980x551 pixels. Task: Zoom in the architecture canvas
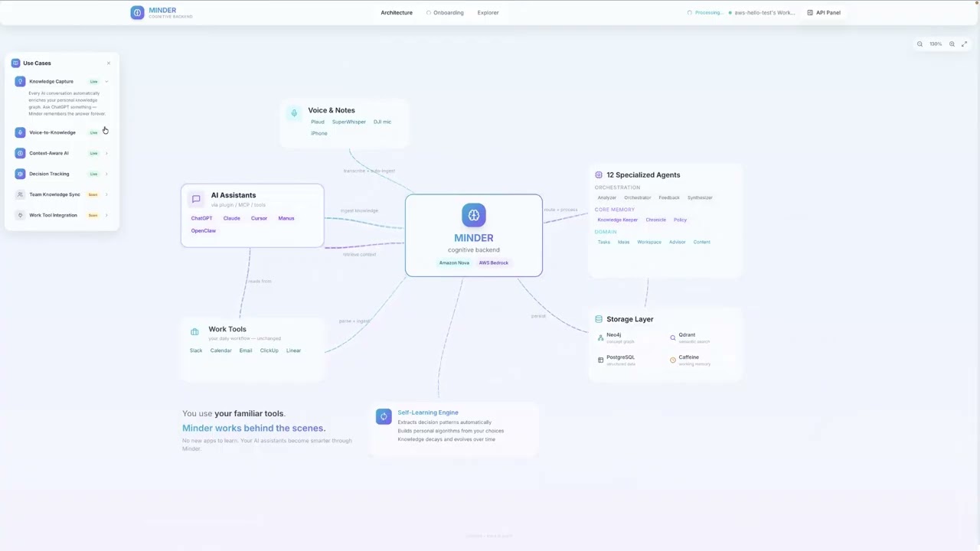coord(952,44)
